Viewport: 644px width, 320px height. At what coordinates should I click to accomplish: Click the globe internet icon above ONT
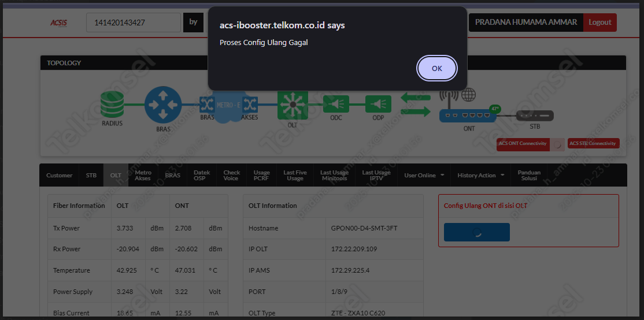tap(469, 95)
